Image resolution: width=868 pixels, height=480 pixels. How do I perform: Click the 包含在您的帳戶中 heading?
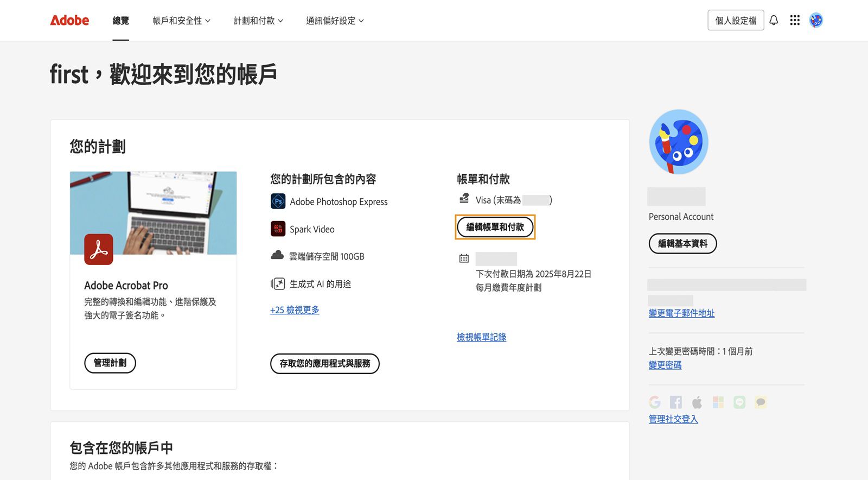click(122, 448)
